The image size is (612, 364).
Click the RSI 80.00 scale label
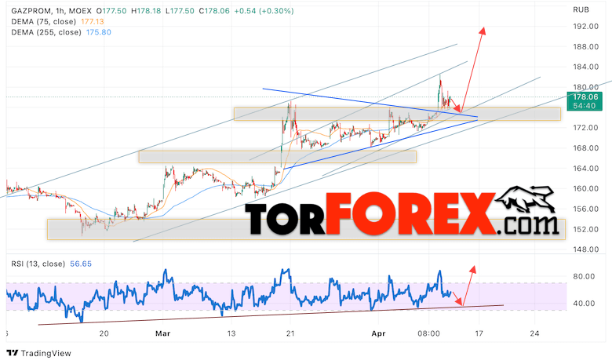pos(584,276)
